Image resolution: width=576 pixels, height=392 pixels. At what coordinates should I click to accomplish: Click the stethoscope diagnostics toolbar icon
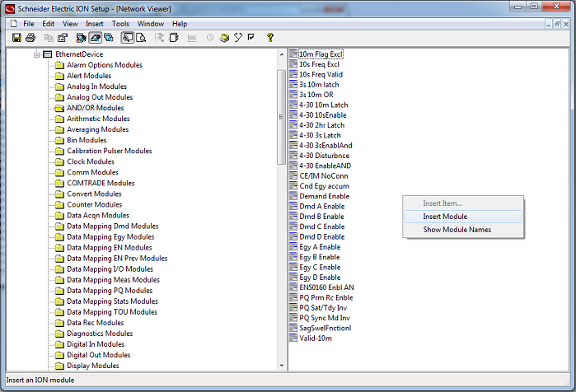click(238, 37)
